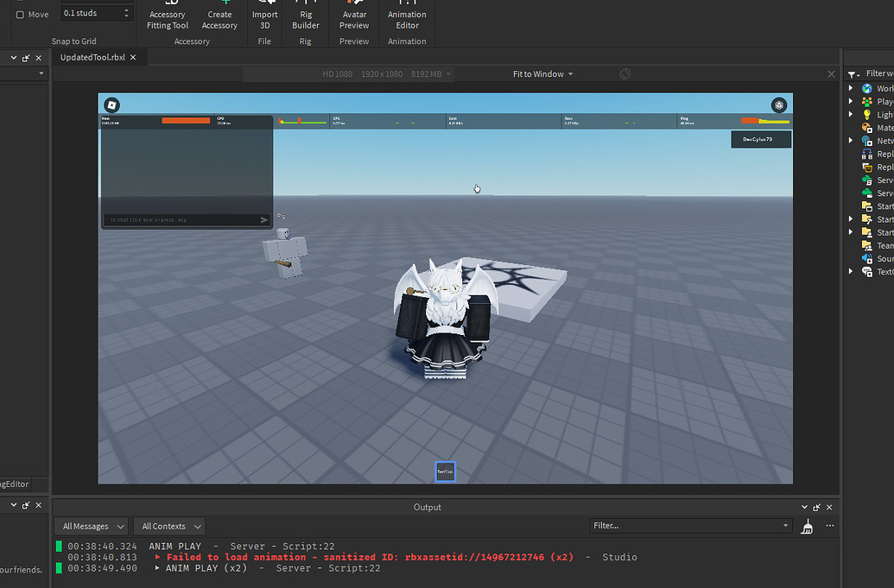The height and width of the screenshot is (588, 894).
Task: Increase studs with the stepper arrow
Action: coord(127,9)
